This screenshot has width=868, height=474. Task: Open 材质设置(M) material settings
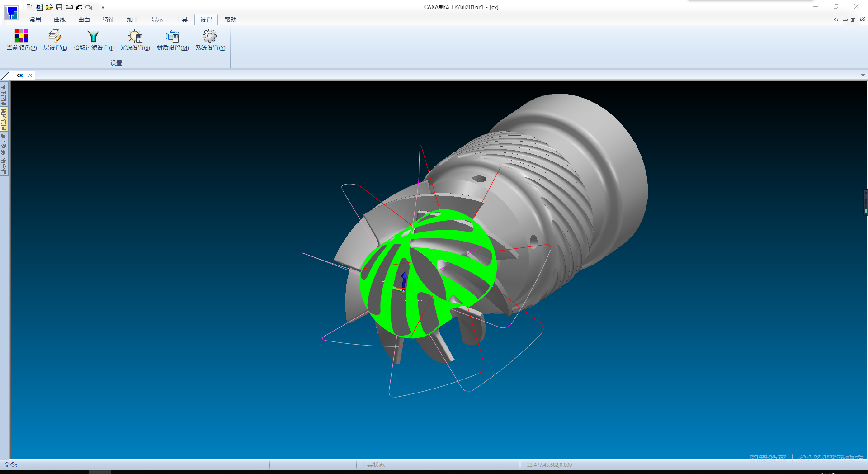click(173, 40)
